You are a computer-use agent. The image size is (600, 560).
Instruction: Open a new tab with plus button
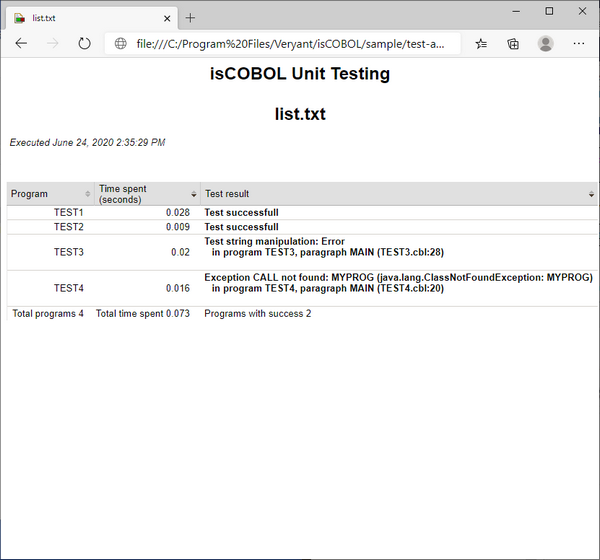[190, 18]
